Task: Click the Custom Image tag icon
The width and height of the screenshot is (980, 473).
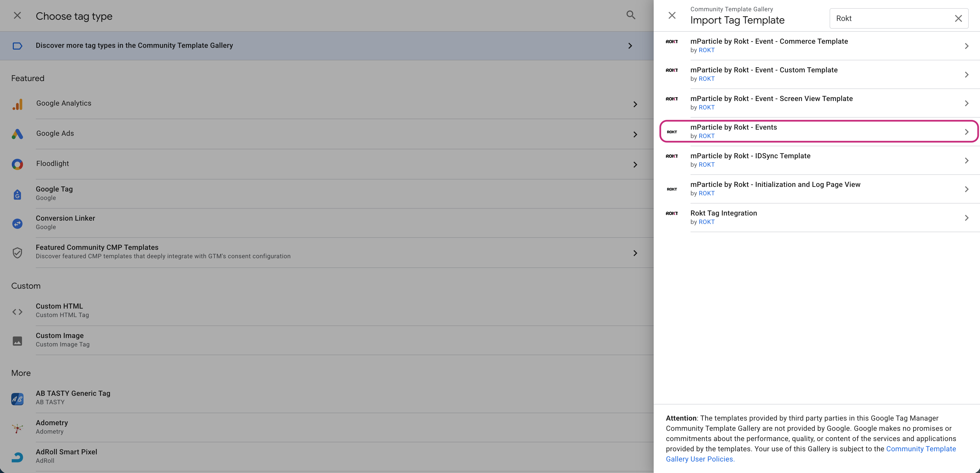Action: pyautogui.click(x=17, y=341)
